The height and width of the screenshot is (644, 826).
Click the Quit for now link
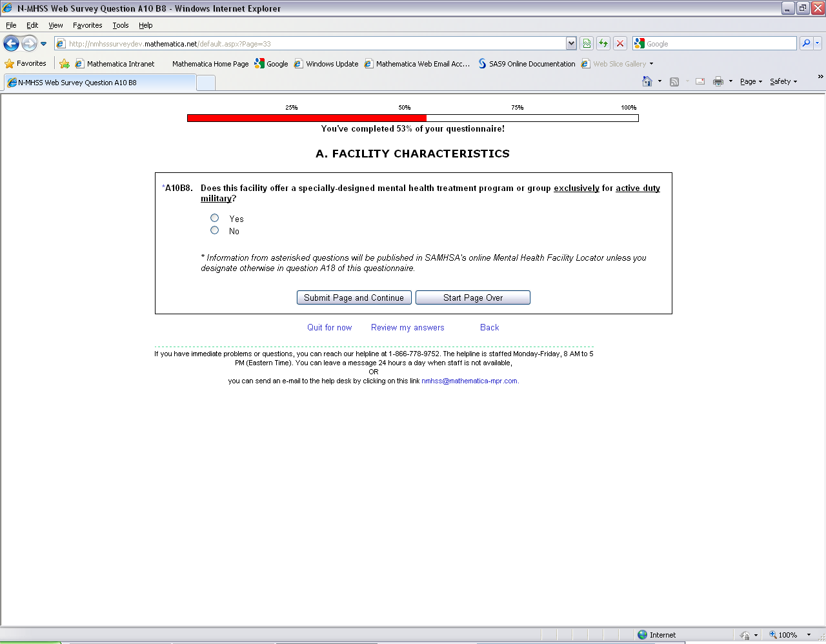pos(330,328)
